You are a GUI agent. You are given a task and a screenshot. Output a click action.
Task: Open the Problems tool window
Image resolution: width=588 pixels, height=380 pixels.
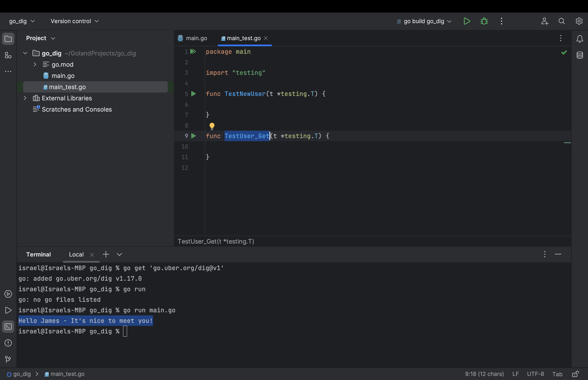coord(8,343)
